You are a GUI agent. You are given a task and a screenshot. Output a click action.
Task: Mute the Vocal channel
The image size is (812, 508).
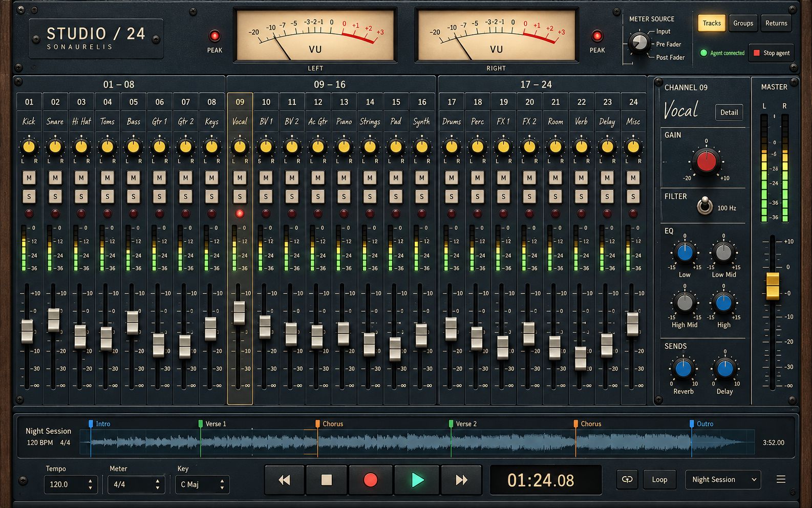240,178
